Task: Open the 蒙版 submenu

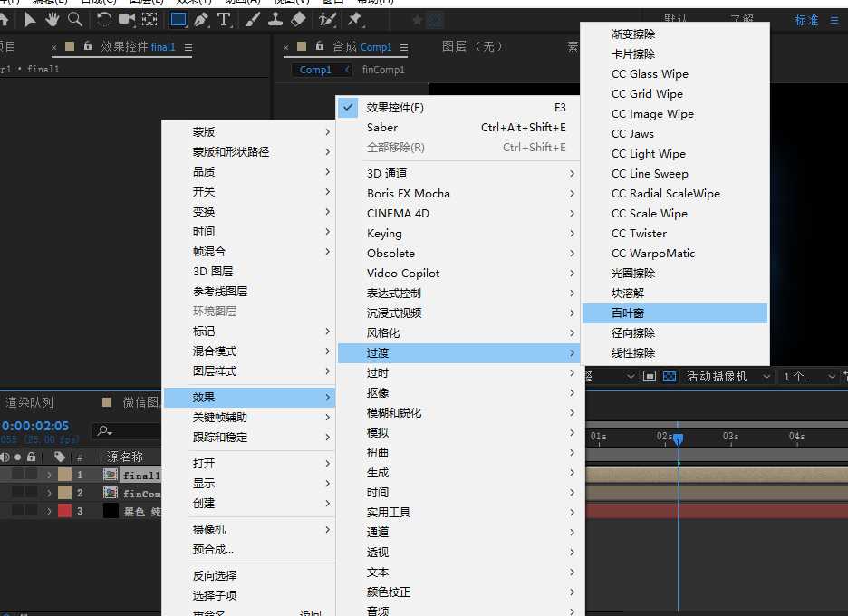Action: (249, 132)
